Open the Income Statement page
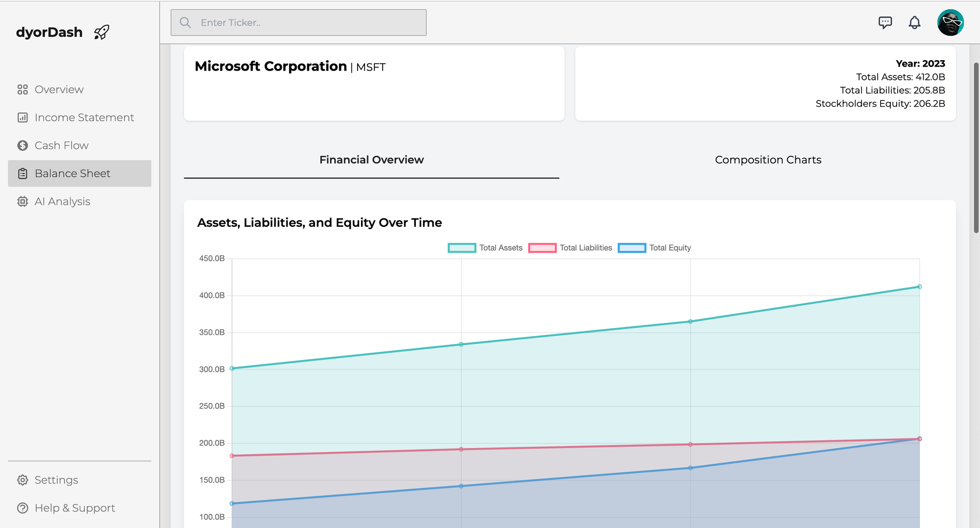This screenshot has height=528, width=980. (79, 118)
